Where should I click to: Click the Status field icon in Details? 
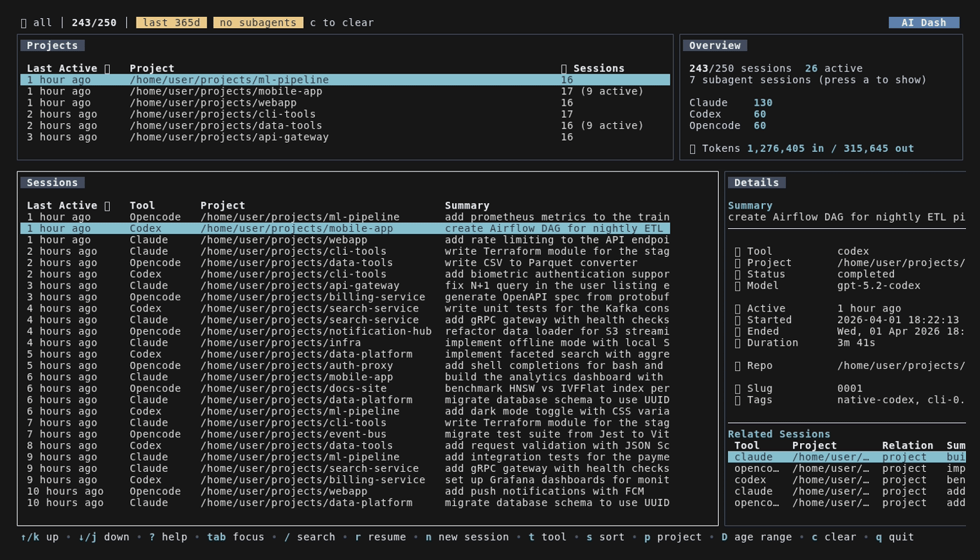[738, 274]
